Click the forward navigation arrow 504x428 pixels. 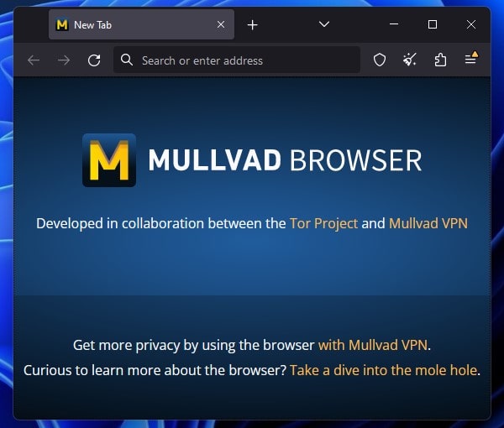[x=64, y=60]
